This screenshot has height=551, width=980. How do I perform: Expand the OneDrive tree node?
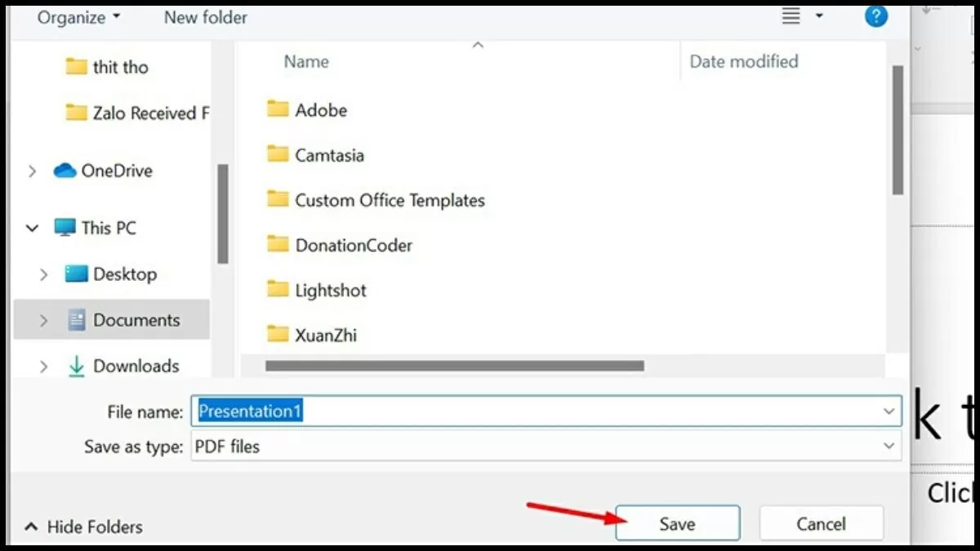[33, 171]
